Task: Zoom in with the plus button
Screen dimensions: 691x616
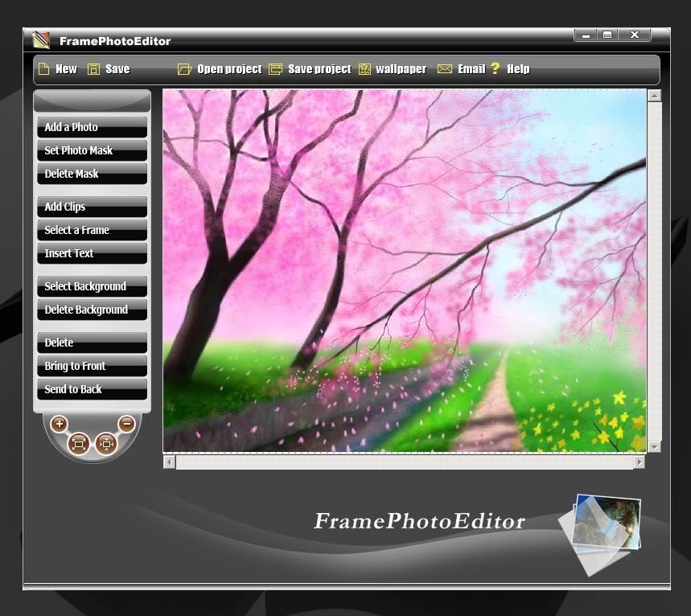Action: [x=59, y=423]
